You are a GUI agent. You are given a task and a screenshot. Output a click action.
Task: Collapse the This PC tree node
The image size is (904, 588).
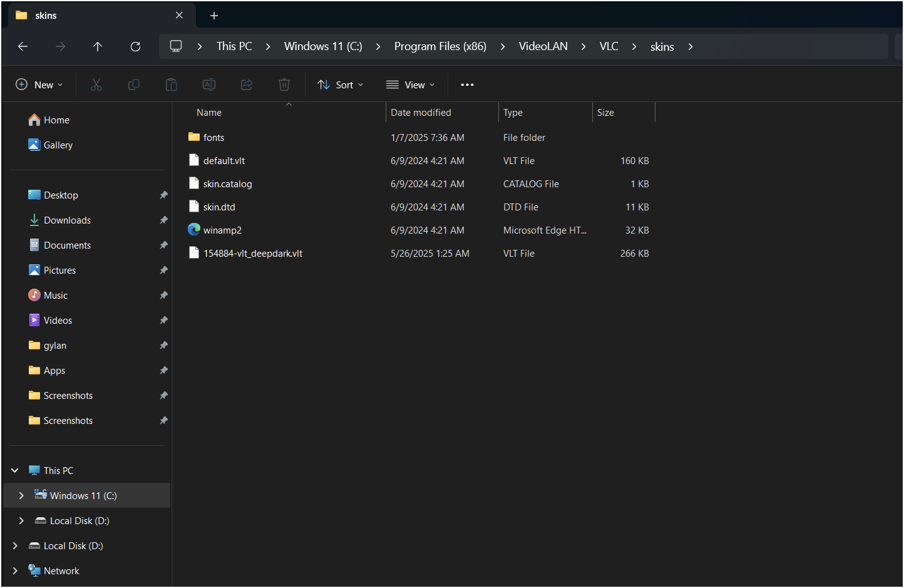click(15, 470)
